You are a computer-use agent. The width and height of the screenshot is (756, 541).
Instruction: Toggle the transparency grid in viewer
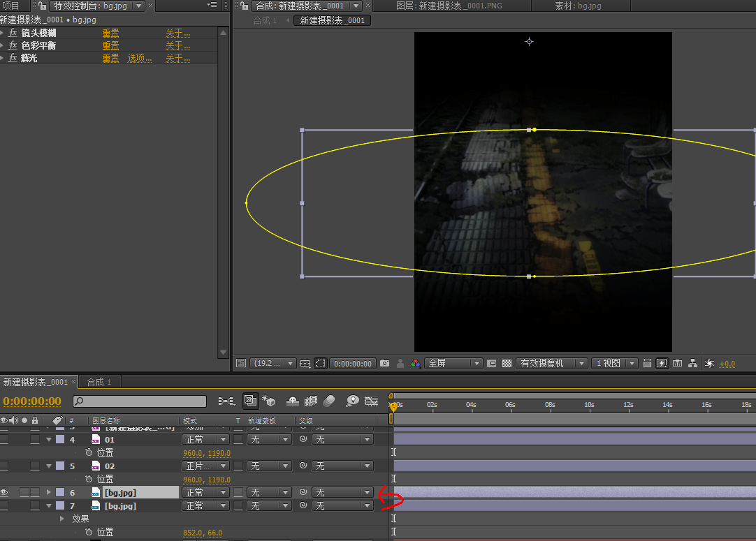(x=507, y=364)
